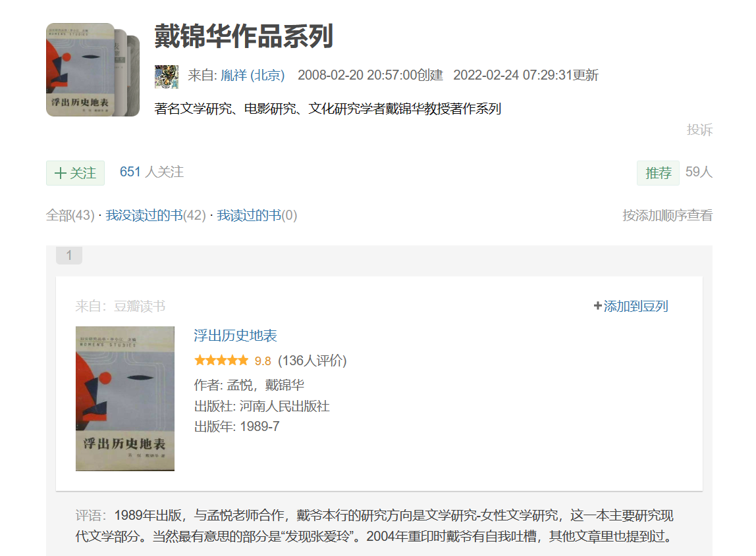Open the 浮出历史地表 book cover thumbnail
The width and height of the screenshot is (756, 556).
tap(125, 398)
